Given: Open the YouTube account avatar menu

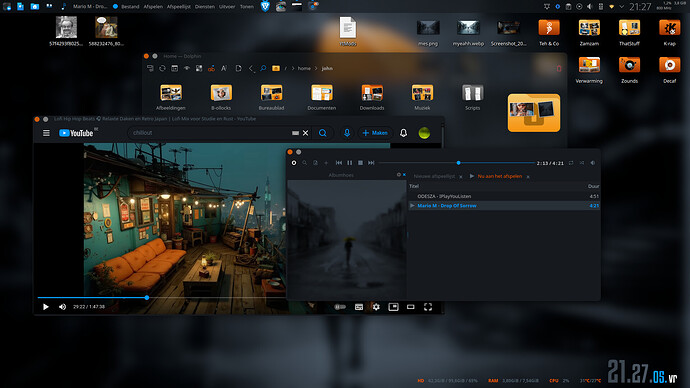Looking at the screenshot, I should click(424, 133).
